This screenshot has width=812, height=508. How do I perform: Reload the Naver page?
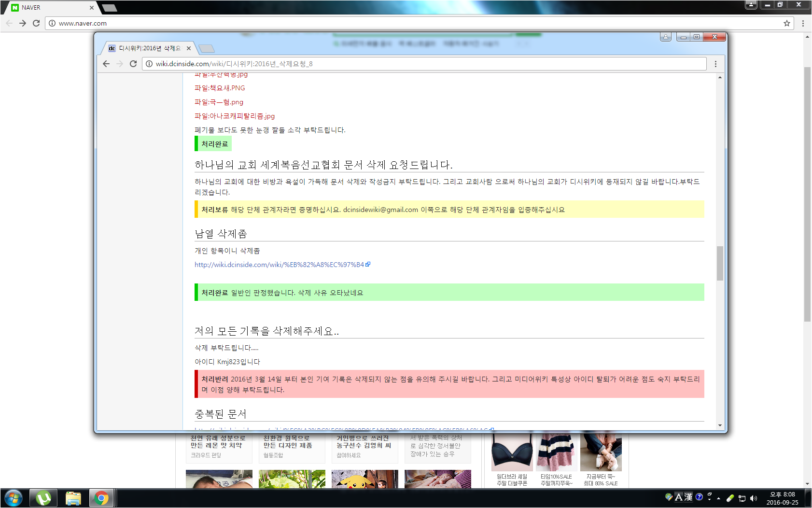point(36,23)
